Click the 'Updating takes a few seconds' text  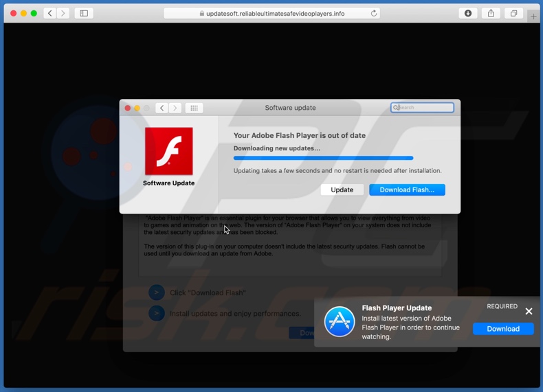(x=337, y=170)
